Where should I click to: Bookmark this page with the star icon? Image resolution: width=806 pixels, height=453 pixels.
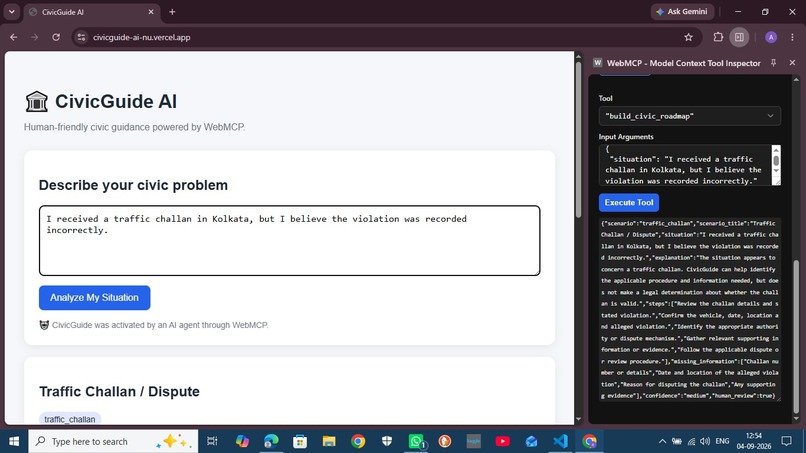pyautogui.click(x=688, y=37)
